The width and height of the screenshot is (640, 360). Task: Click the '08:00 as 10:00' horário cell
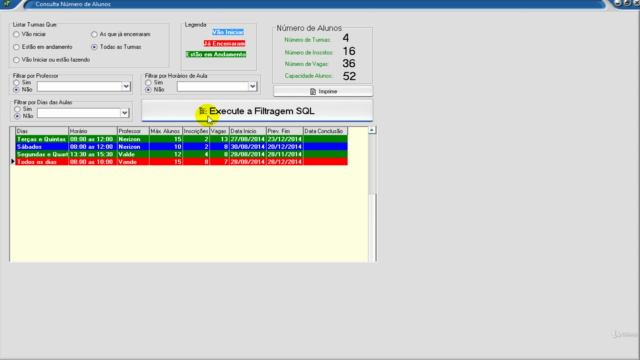[x=93, y=162]
